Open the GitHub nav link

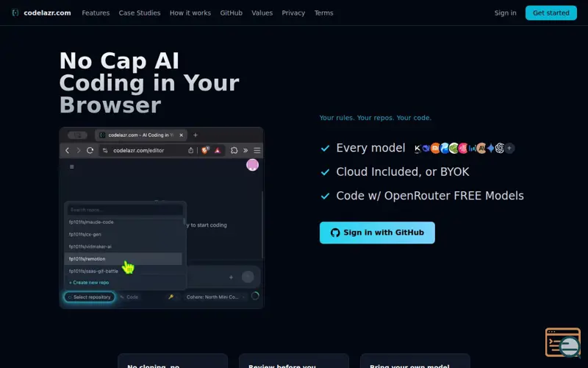[231, 13]
